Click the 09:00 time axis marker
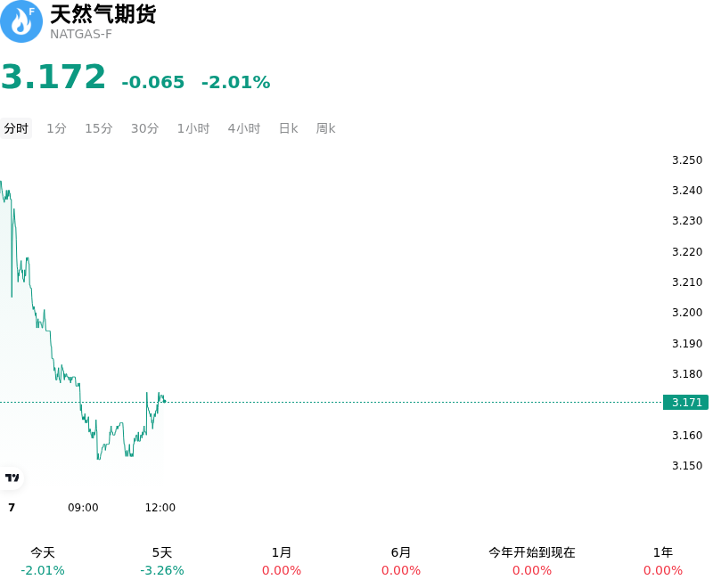The height and width of the screenshot is (588, 713). pos(83,508)
